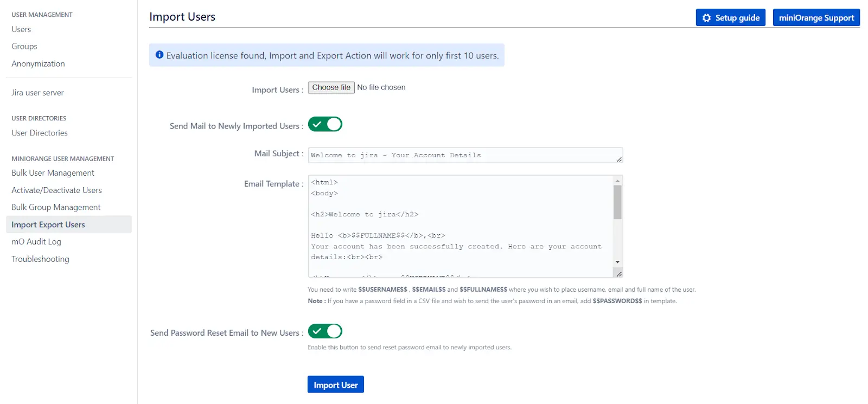Toggle Send Mail to Newly Imported Users
This screenshot has width=868, height=404.
click(325, 124)
